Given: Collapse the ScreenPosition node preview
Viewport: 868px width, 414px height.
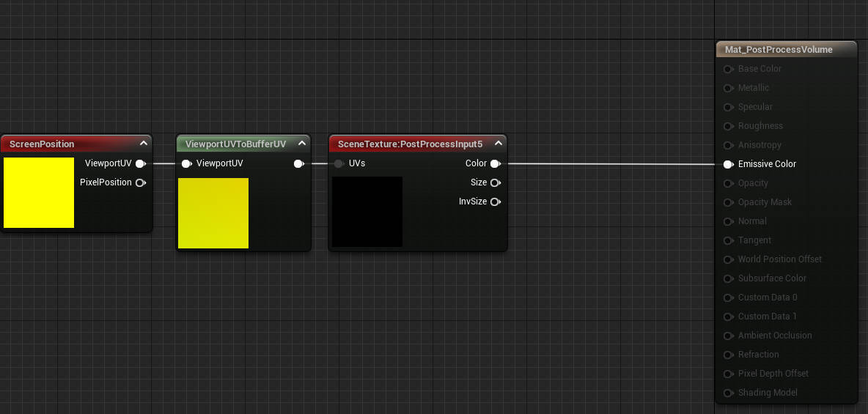Looking at the screenshot, I should [144, 144].
